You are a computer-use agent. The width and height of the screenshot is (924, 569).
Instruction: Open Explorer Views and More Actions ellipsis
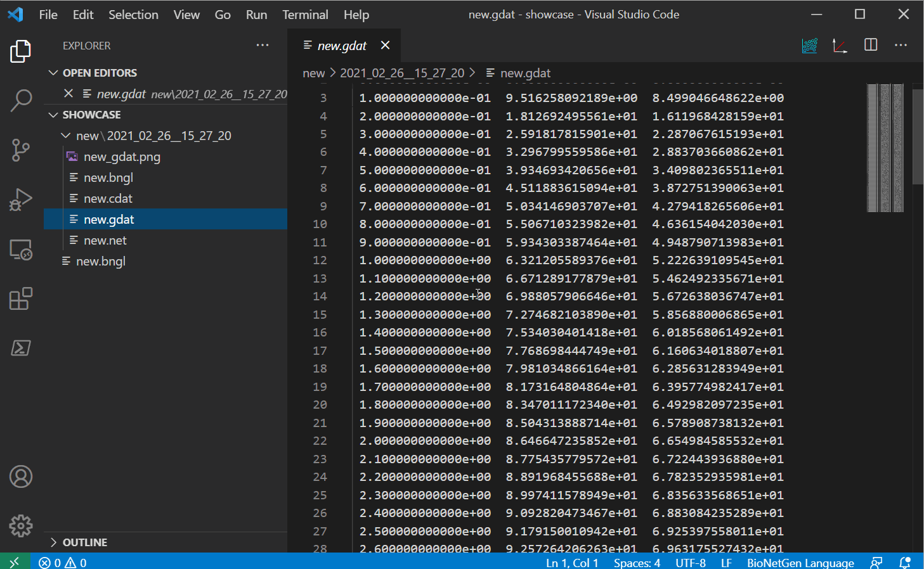click(x=263, y=45)
